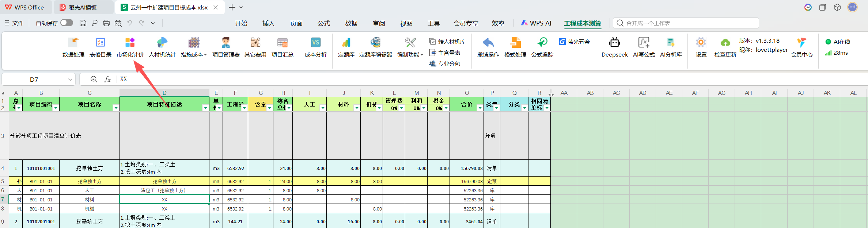
Task: Open Deepseek assistant
Action: pyautogui.click(x=615, y=47)
